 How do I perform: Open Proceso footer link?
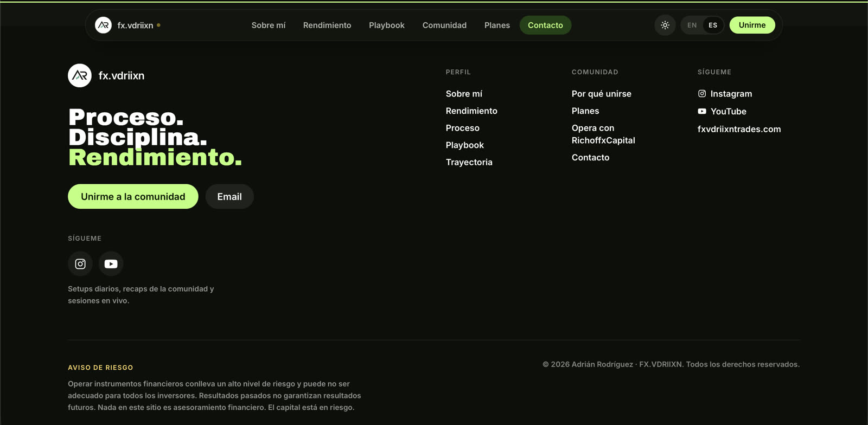(463, 128)
